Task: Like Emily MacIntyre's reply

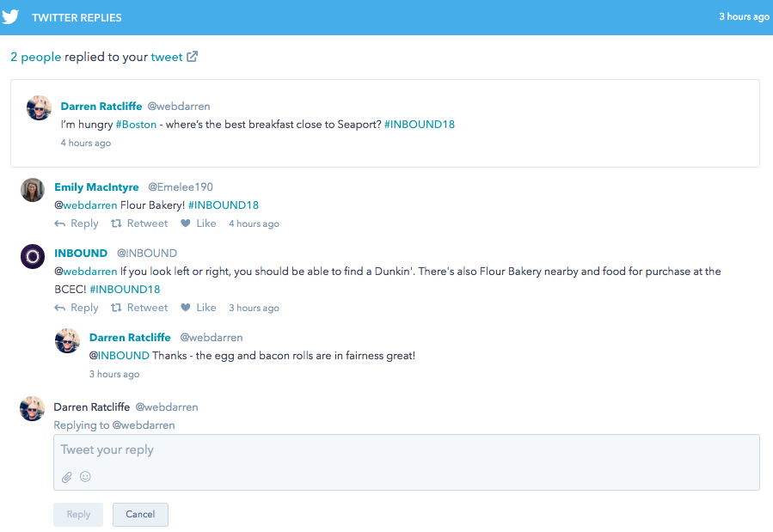Action: (x=198, y=223)
